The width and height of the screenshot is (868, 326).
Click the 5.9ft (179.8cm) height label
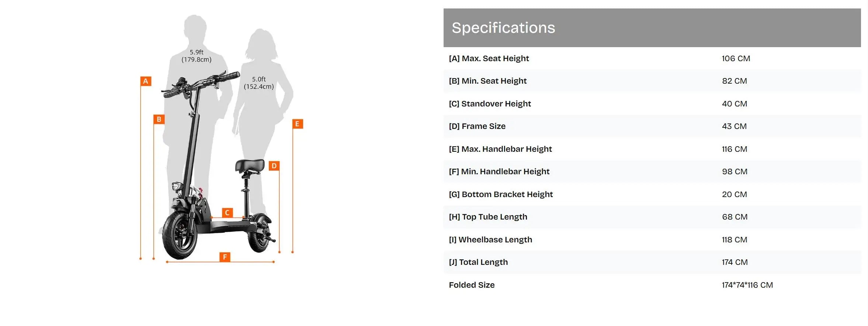click(197, 56)
